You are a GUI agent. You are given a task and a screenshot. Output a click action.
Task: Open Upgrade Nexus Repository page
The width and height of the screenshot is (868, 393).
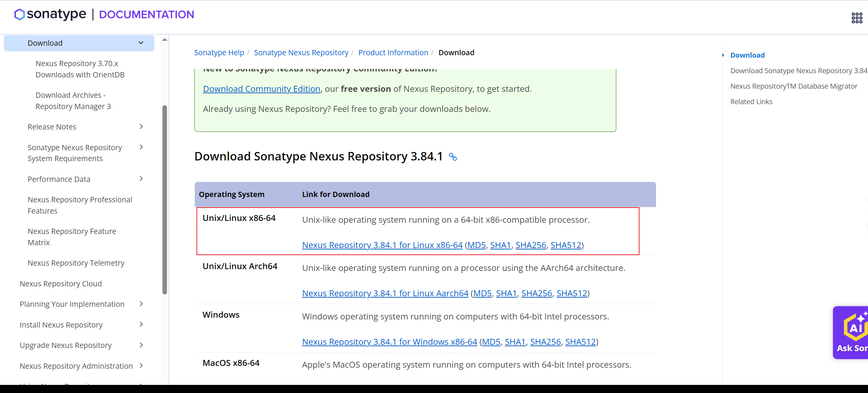66,345
